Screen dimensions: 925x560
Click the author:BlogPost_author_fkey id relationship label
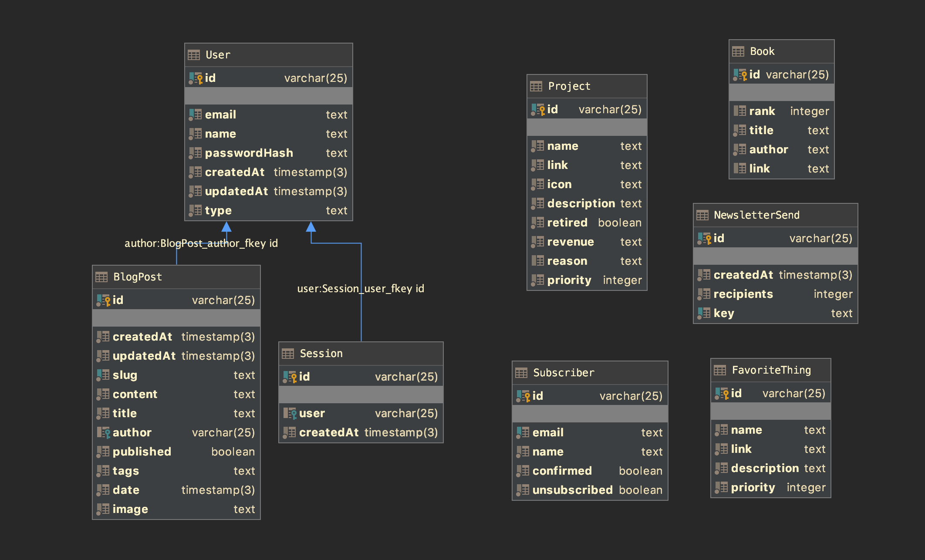click(x=201, y=243)
